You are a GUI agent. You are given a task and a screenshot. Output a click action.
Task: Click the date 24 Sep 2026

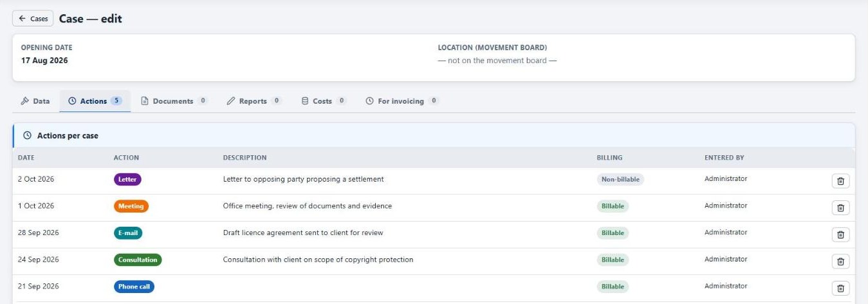point(38,260)
